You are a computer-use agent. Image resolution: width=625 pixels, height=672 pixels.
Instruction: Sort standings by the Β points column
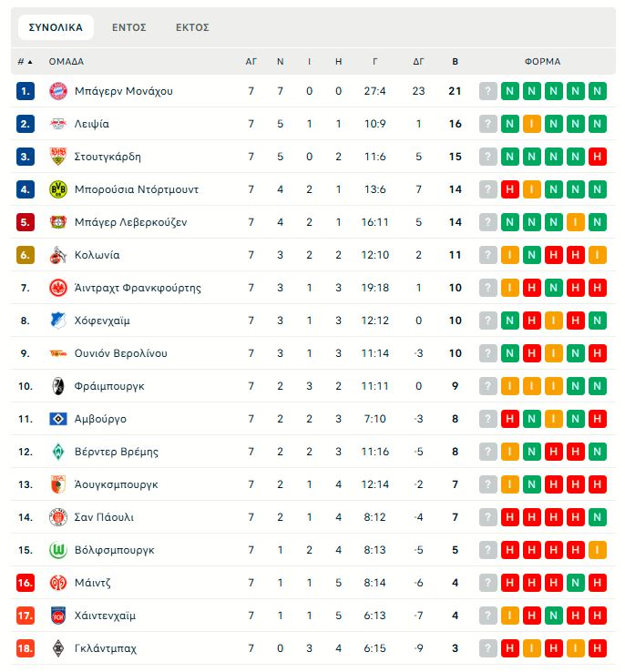point(456,62)
